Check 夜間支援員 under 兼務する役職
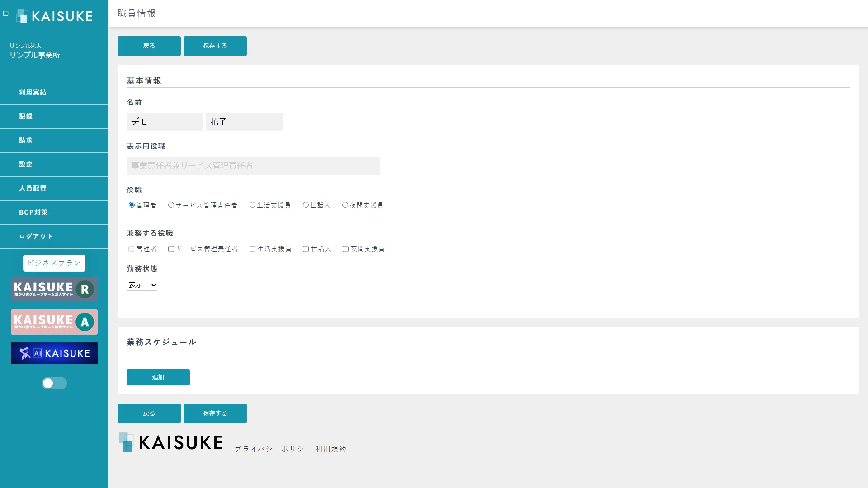 [x=345, y=249]
